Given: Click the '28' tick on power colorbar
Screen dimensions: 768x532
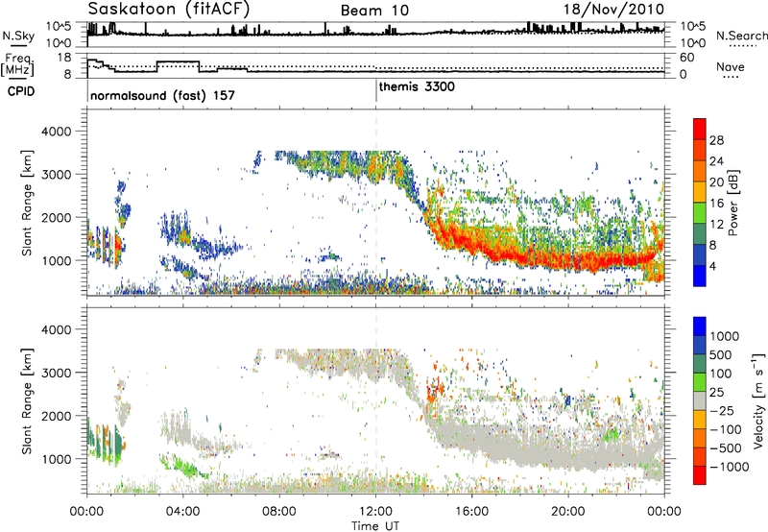Looking at the screenshot, I should tap(716, 140).
